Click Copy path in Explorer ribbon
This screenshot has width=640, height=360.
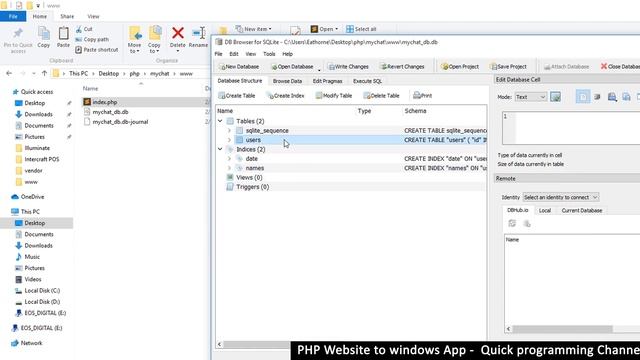92,40
